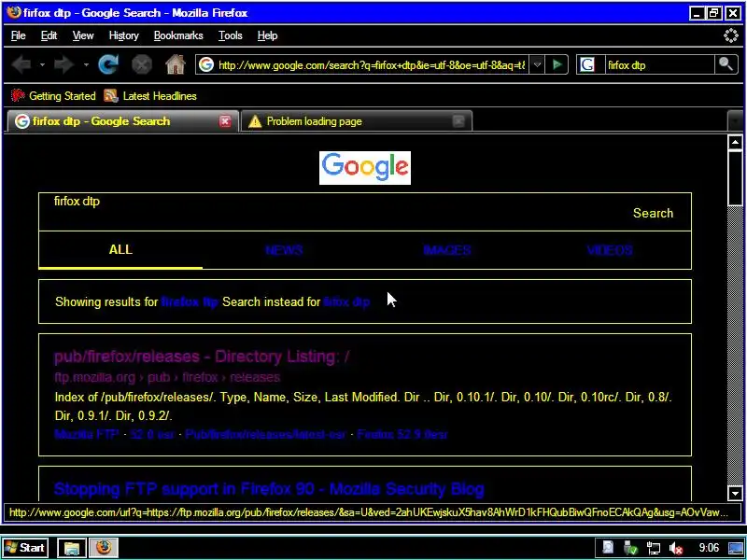Click the Show Desktop button
The width and height of the screenshot is (747, 560).
tap(736, 548)
